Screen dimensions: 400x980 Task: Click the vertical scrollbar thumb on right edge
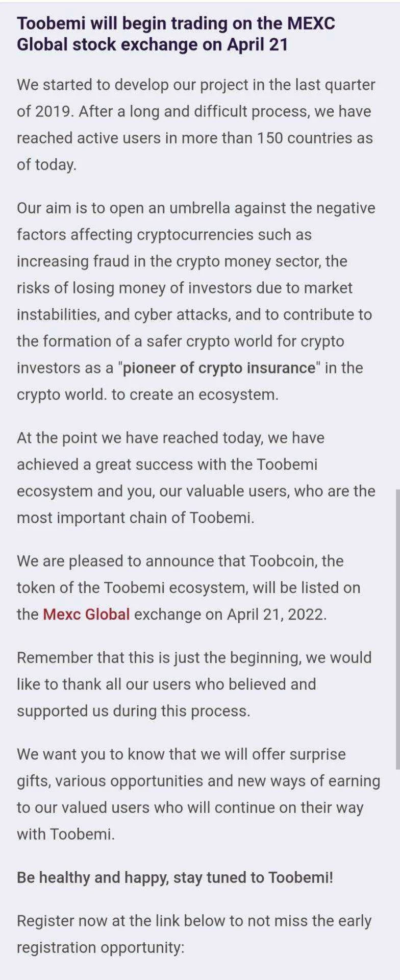397,628
